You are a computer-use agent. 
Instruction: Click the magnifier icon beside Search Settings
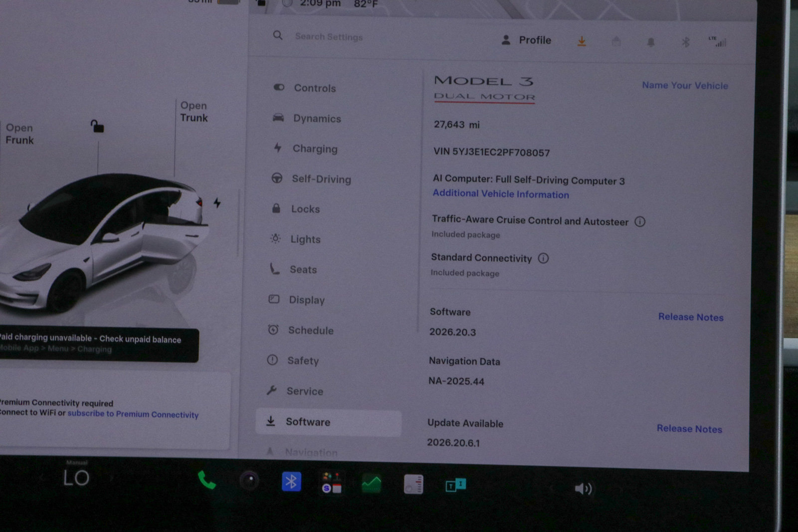coord(278,35)
